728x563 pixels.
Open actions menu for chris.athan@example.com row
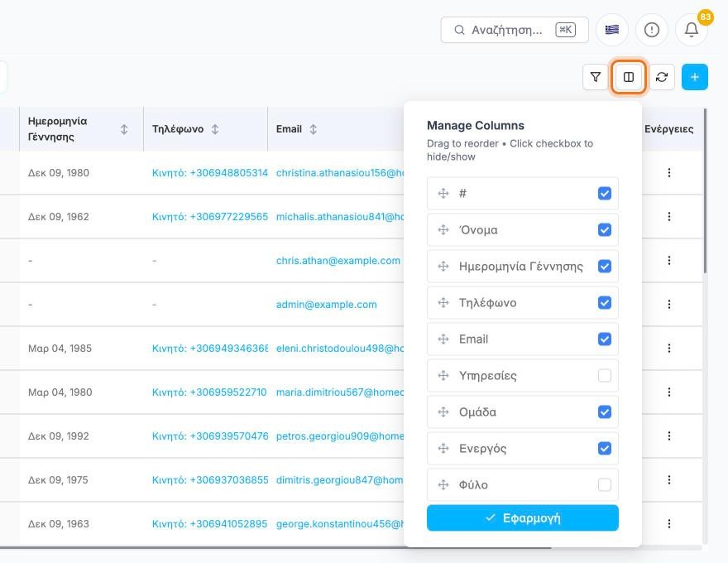(669, 261)
